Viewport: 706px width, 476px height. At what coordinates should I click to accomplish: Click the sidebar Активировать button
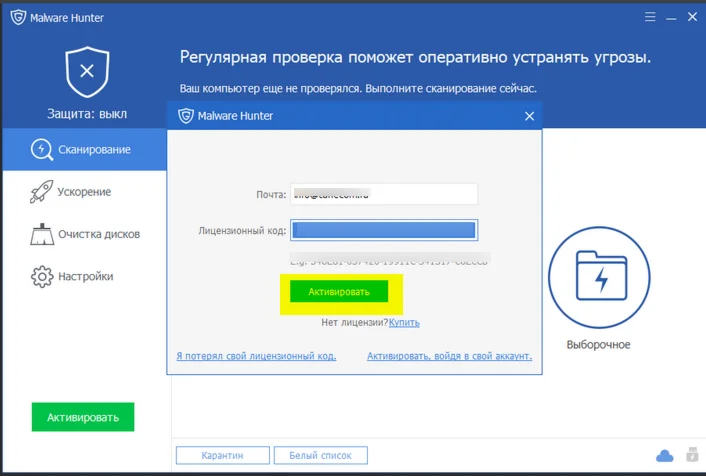(x=83, y=417)
